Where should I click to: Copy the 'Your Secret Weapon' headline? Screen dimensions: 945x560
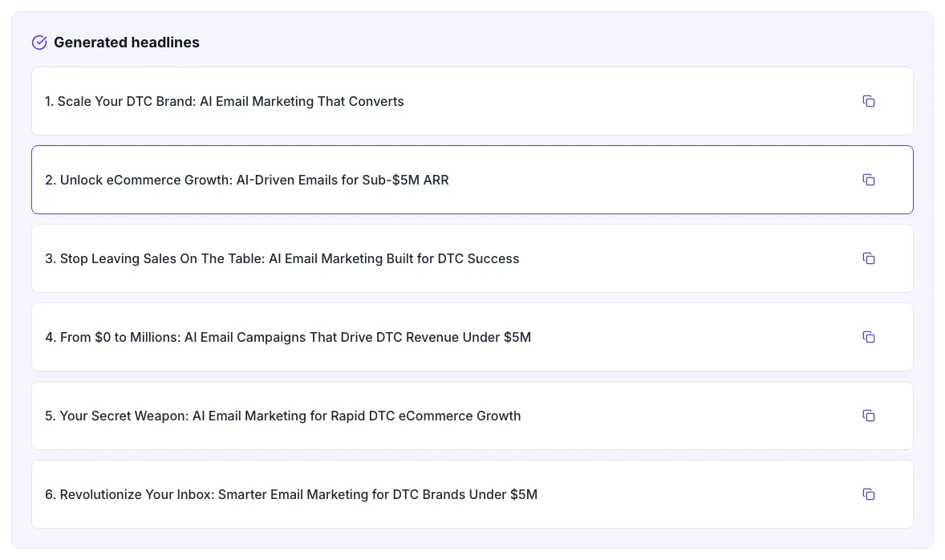(x=869, y=416)
